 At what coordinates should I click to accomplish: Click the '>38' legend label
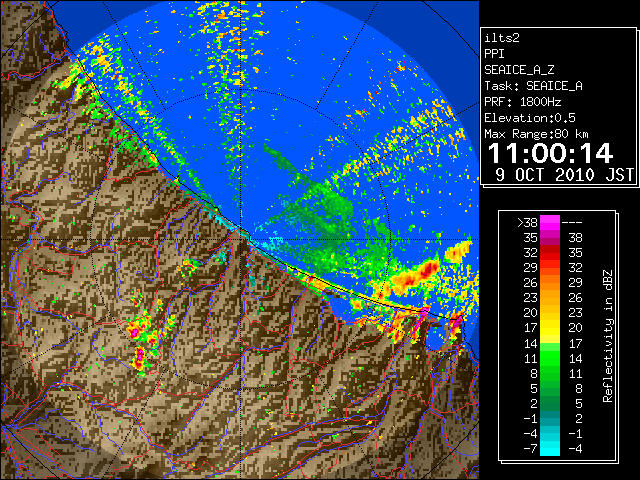point(527,223)
